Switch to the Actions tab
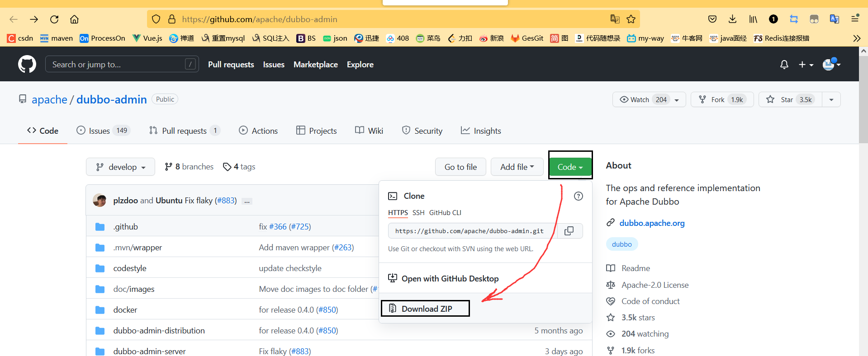 pyautogui.click(x=258, y=131)
